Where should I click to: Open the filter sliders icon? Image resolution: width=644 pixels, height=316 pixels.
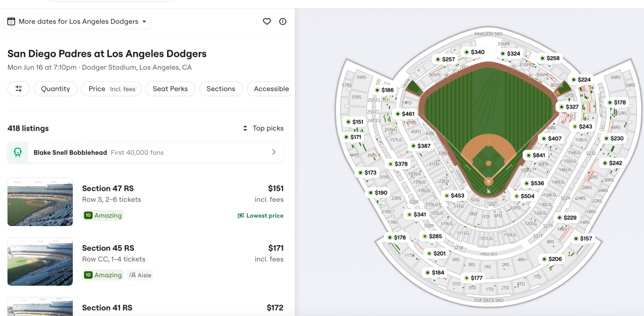19,89
